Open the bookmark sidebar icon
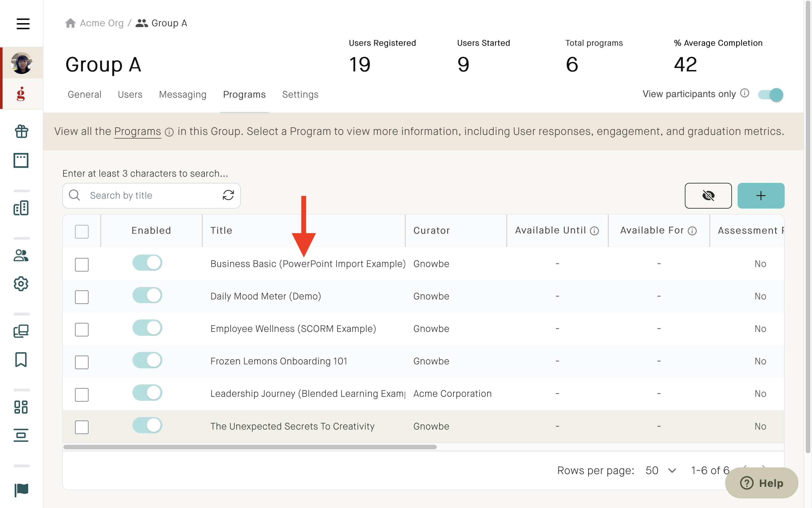The image size is (812, 508). 21,360
